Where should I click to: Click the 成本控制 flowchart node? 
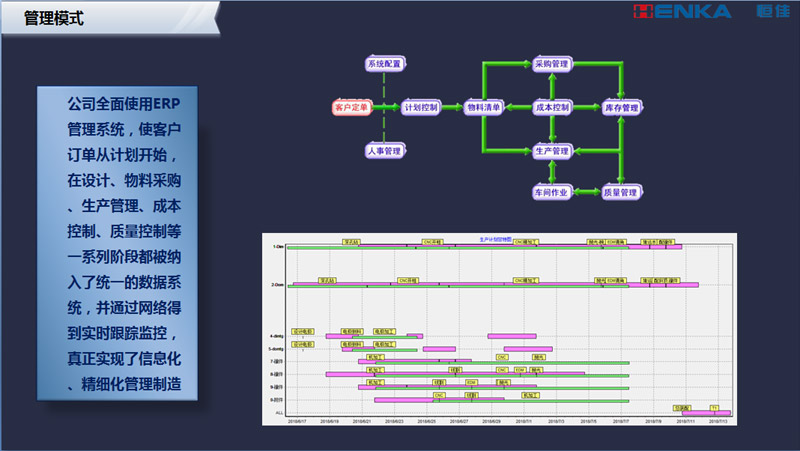[551, 107]
